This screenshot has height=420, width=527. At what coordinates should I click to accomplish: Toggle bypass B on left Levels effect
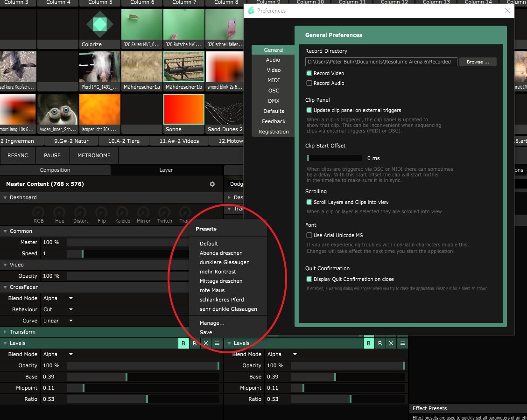tap(183, 343)
